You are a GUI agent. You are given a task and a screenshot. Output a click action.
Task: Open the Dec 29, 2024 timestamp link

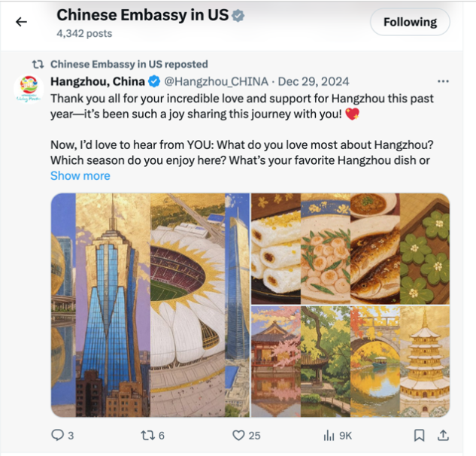point(314,81)
